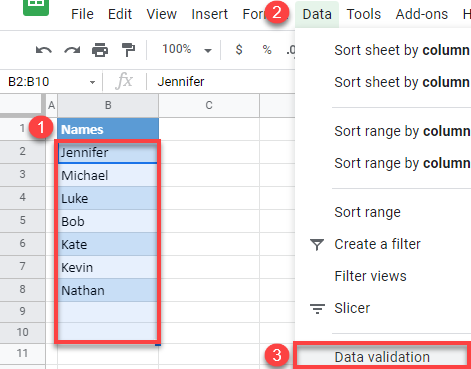Select the cell containing Luke
471x369 pixels.
[x=108, y=198]
